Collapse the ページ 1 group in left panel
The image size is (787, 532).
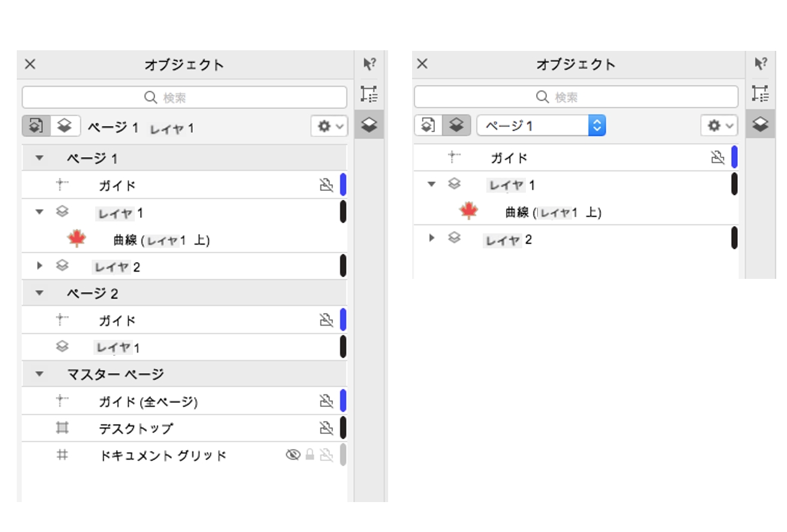pos(40,159)
